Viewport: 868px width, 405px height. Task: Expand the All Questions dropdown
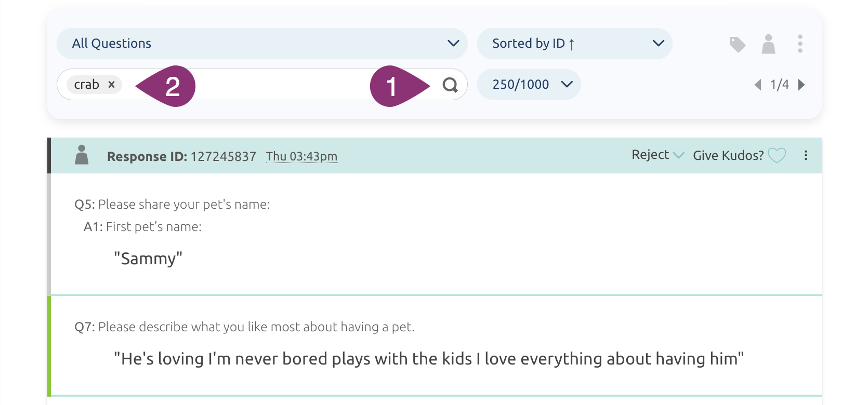coord(262,44)
